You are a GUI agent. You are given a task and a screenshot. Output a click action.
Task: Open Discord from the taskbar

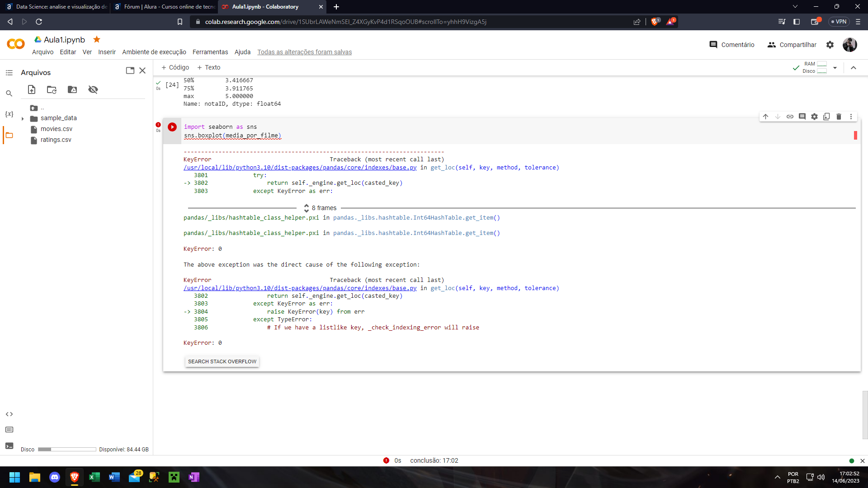[55, 477]
